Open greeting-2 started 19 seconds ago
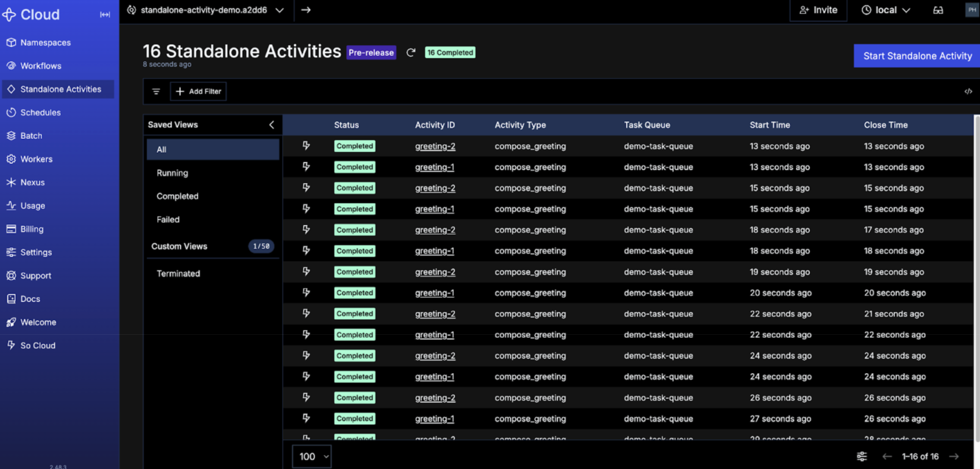980x469 pixels. [x=435, y=272]
